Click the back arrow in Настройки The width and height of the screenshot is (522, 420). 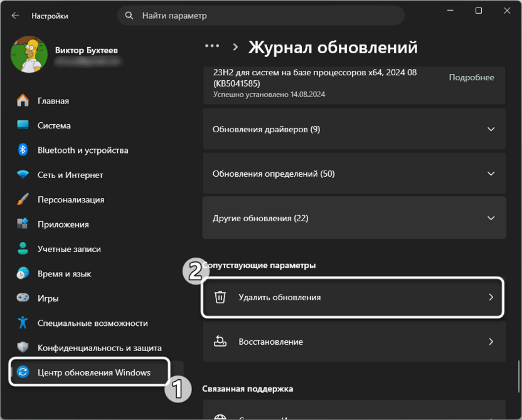point(14,15)
